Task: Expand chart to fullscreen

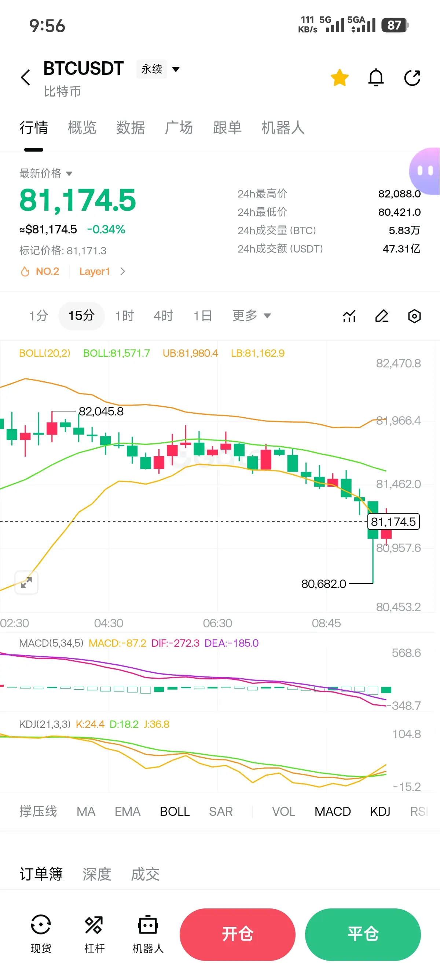Action: tap(26, 582)
